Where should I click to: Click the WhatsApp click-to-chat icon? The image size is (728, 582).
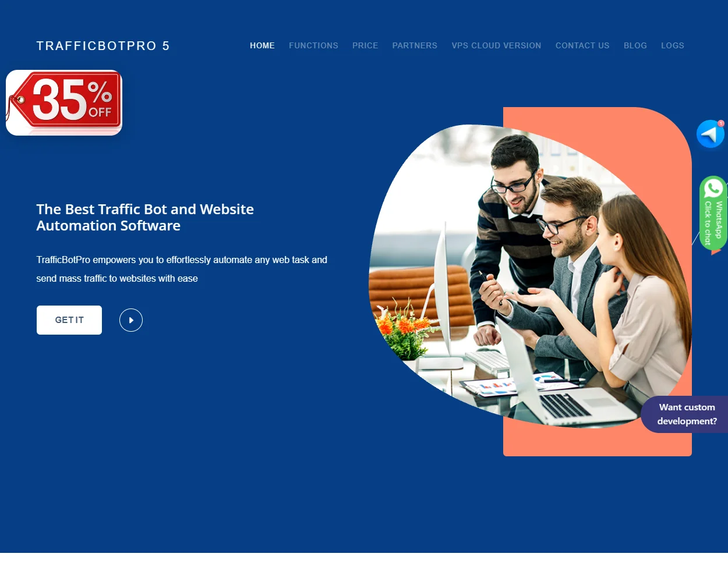pos(713,212)
